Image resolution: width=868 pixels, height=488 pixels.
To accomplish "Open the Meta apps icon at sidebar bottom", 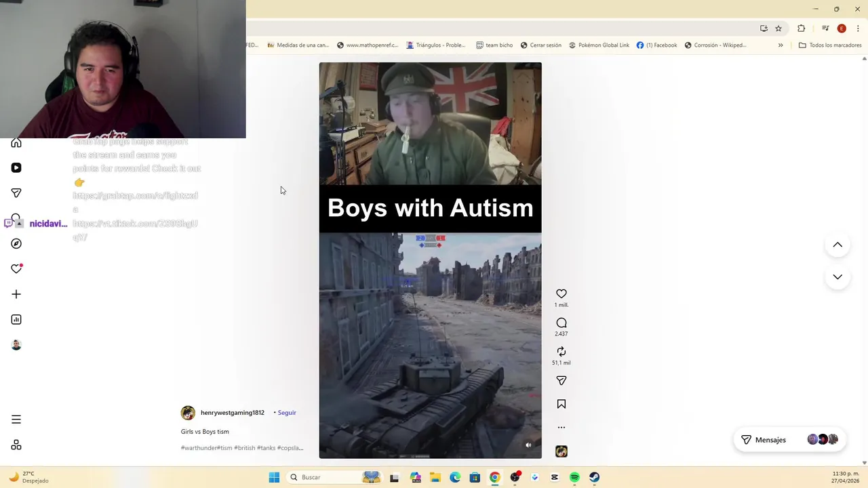I will pyautogui.click(x=16, y=445).
